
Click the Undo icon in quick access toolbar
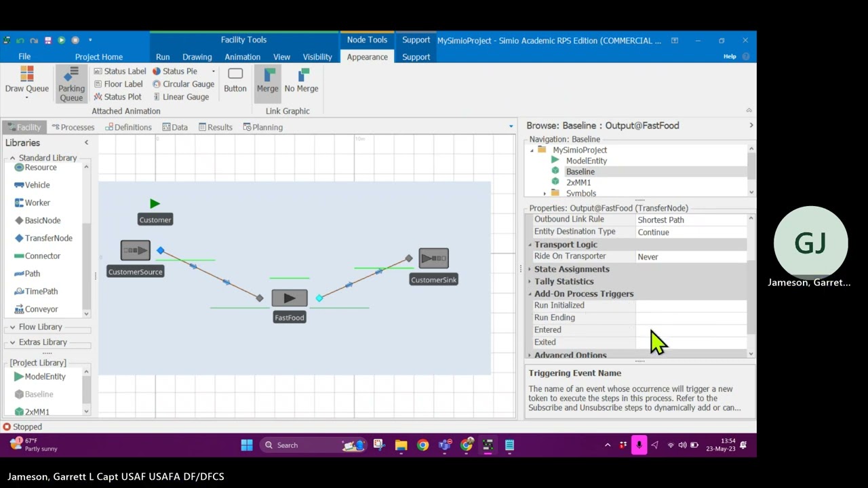point(20,41)
